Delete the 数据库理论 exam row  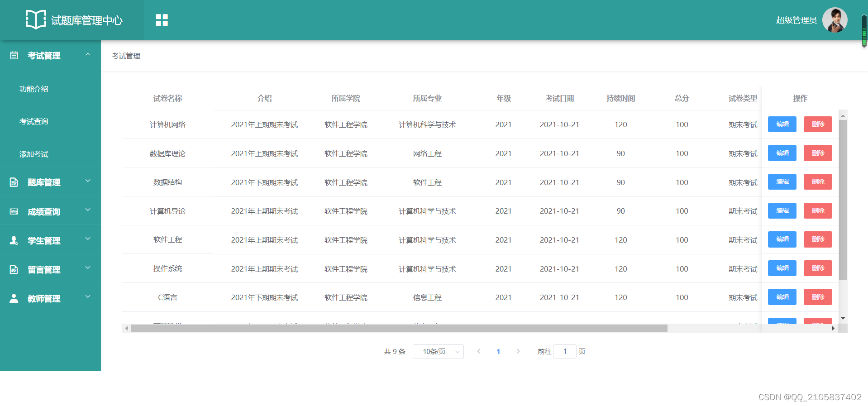click(x=818, y=153)
